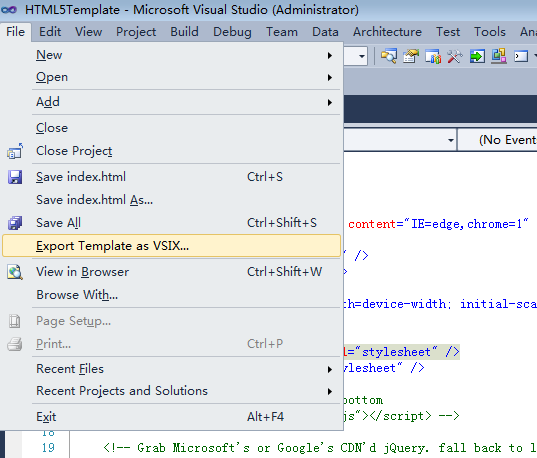Click the jQuery comment on line 19
This screenshot has width=537, height=458.
pos(320,448)
